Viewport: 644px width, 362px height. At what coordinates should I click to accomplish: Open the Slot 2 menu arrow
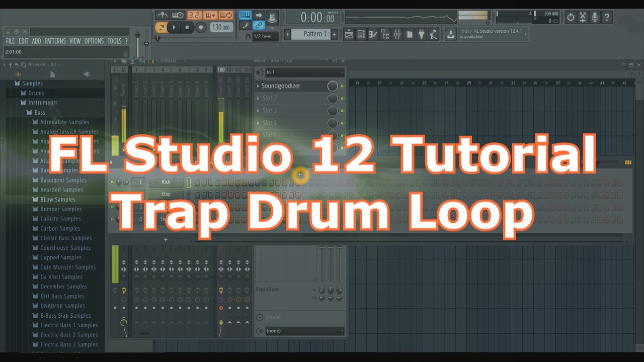coord(258,98)
